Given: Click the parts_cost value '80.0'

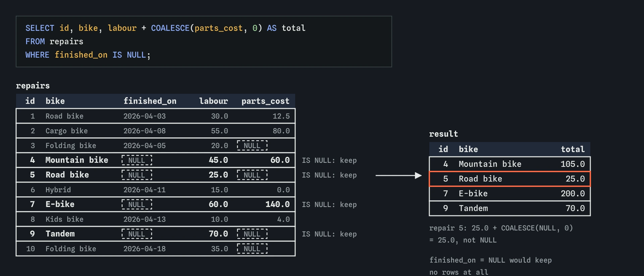Looking at the screenshot, I should (281, 131).
